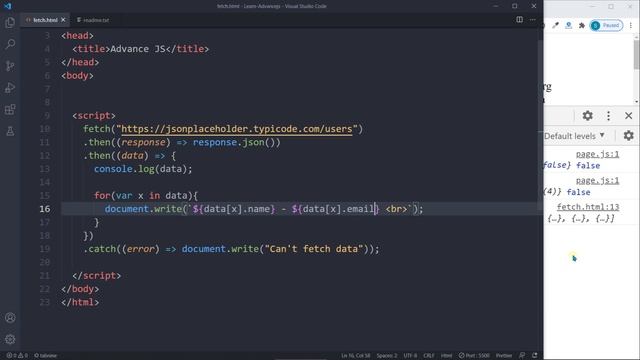
Task: Click line number 16 in the gutter
Action: 45,209
